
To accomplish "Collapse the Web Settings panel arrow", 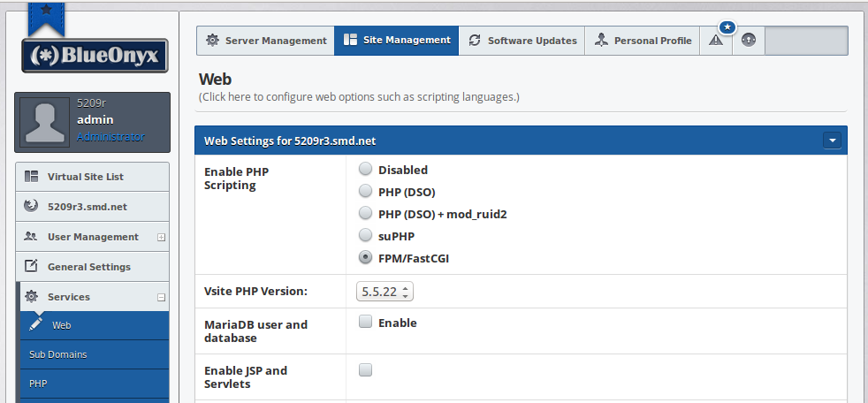I will pos(832,141).
